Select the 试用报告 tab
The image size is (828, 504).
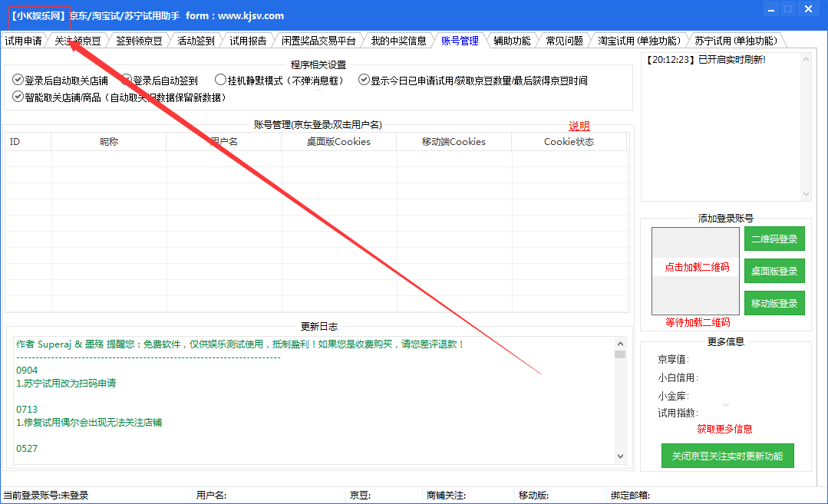pos(248,41)
